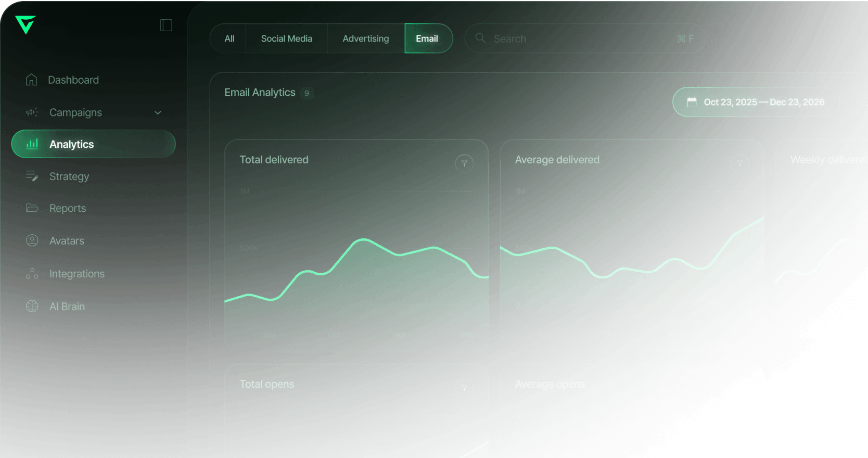Filter the Total opens chart
868x458 pixels.
click(x=464, y=388)
